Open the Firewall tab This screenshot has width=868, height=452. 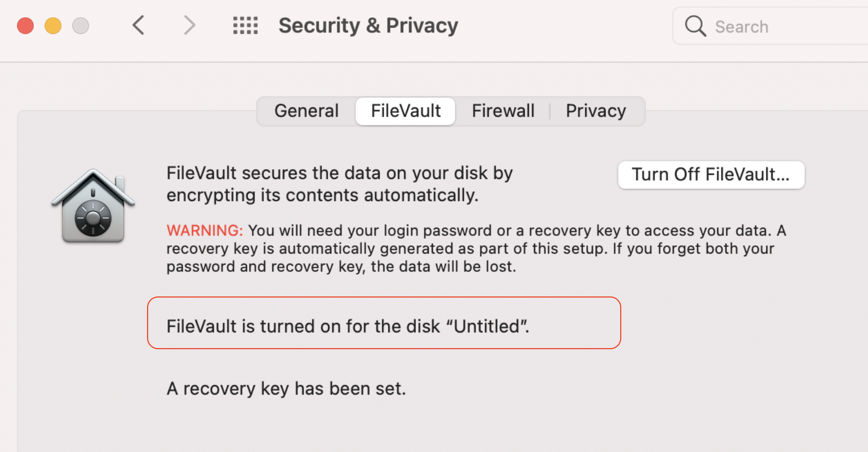tap(503, 111)
